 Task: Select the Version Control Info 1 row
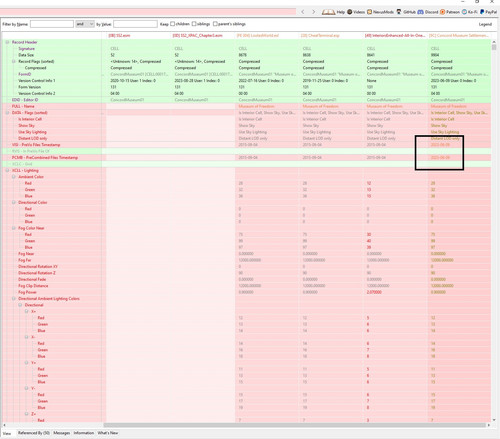246,81
